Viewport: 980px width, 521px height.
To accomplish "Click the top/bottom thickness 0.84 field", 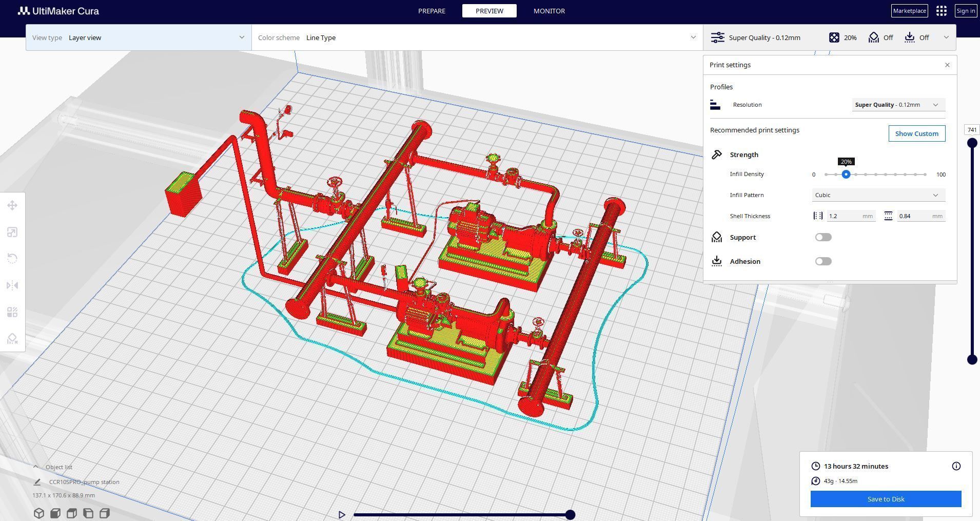I will (x=921, y=216).
